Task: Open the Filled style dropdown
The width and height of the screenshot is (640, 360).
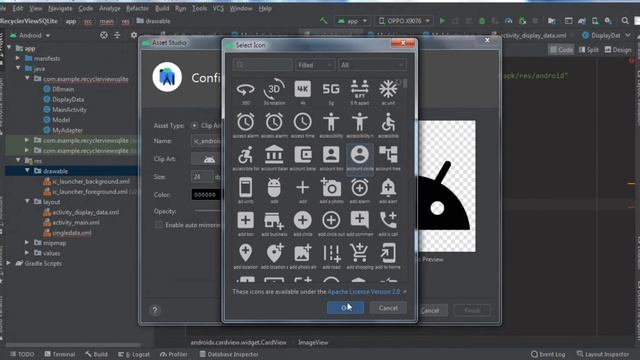Action: pos(315,65)
